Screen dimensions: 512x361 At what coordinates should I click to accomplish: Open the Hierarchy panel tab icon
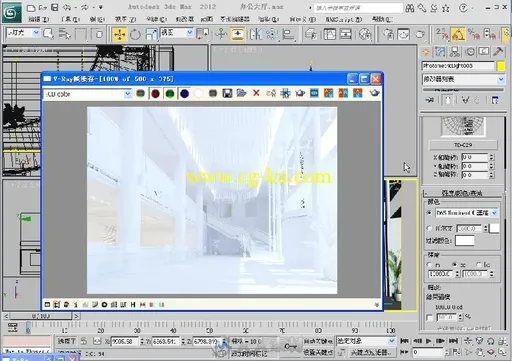click(x=455, y=52)
